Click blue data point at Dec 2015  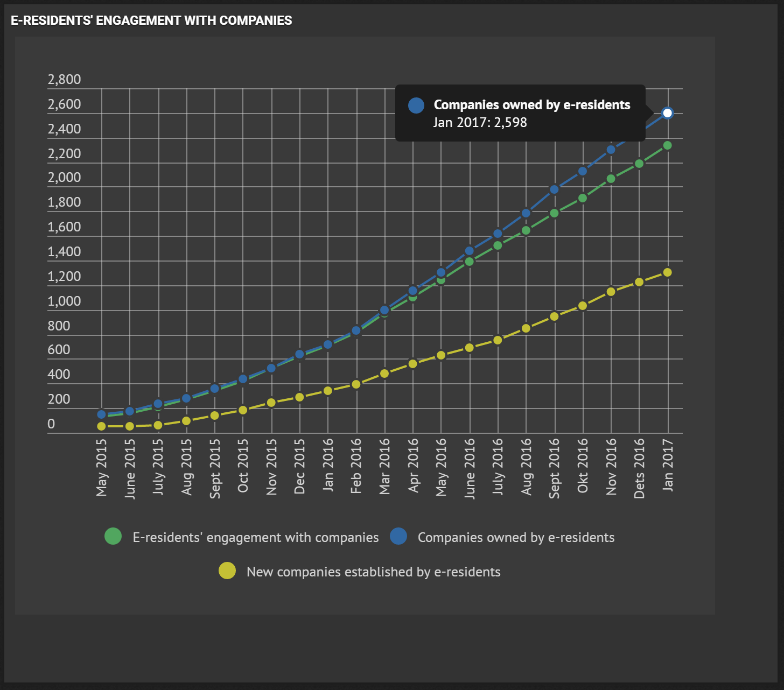(299, 354)
